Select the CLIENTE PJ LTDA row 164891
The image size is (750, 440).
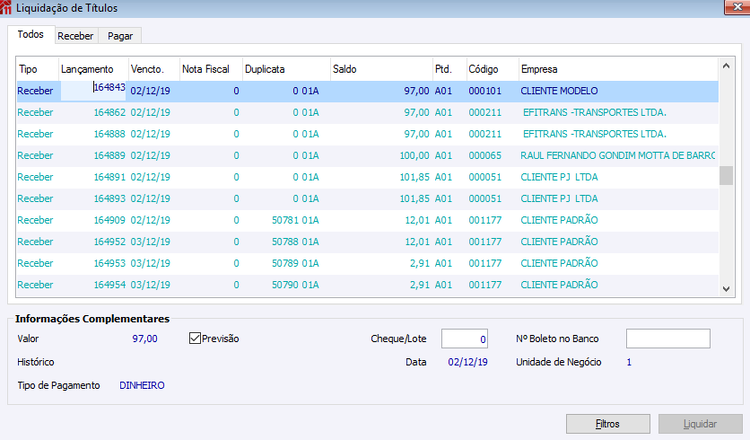(x=367, y=177)
